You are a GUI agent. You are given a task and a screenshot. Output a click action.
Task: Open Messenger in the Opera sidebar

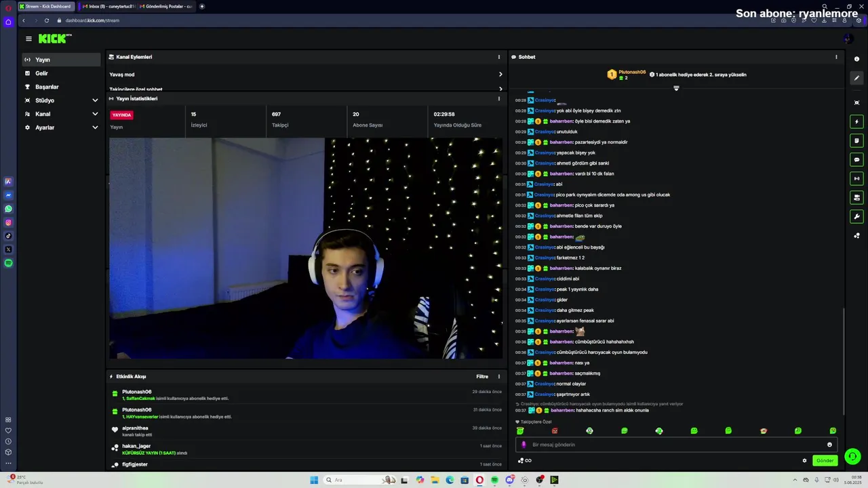8,195
